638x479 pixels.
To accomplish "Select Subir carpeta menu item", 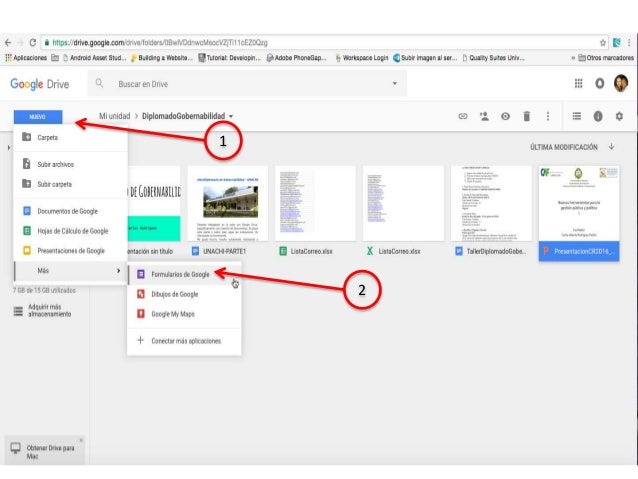I will [x=70, y=184].
